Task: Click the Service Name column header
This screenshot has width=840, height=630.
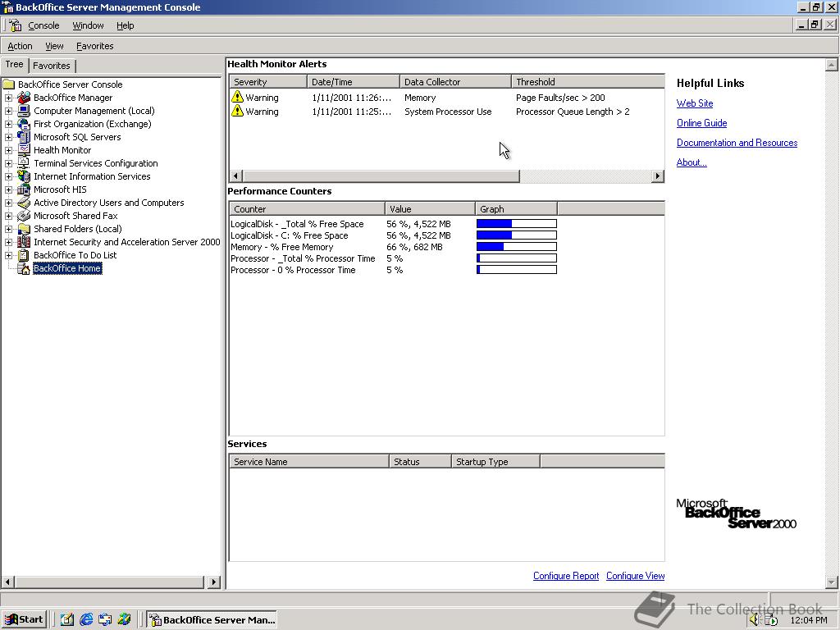Action: click(x=309, y=462)
